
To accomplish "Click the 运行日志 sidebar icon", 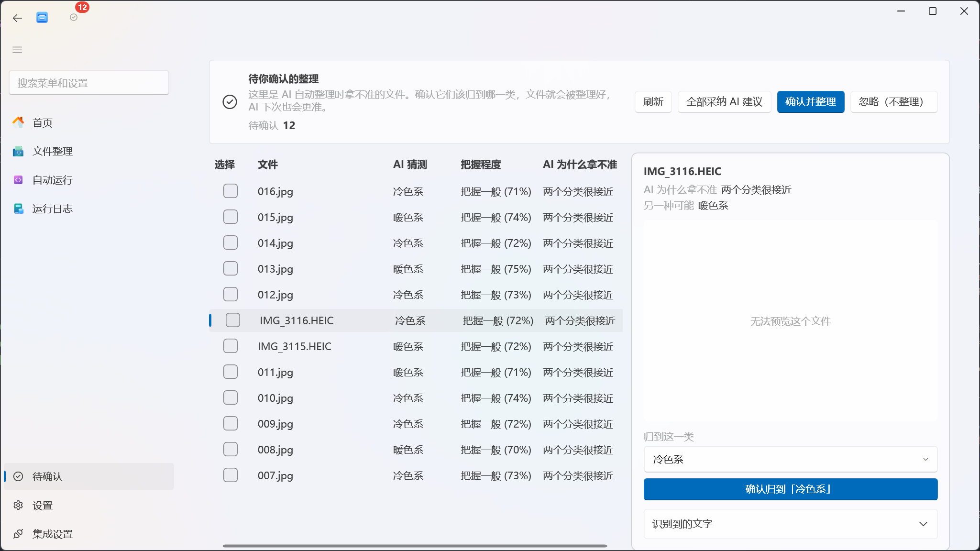I will tap(18, 209).
